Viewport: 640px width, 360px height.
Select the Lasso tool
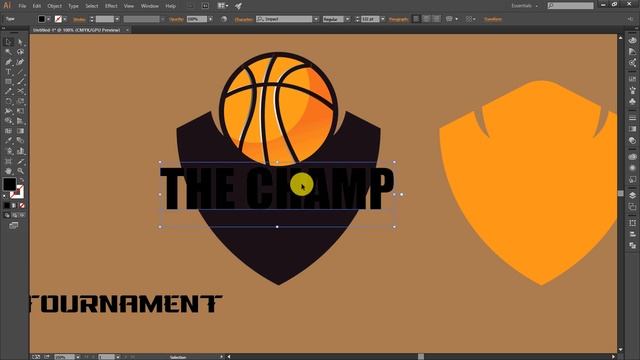pyautogui.click(x=20, y=52)
